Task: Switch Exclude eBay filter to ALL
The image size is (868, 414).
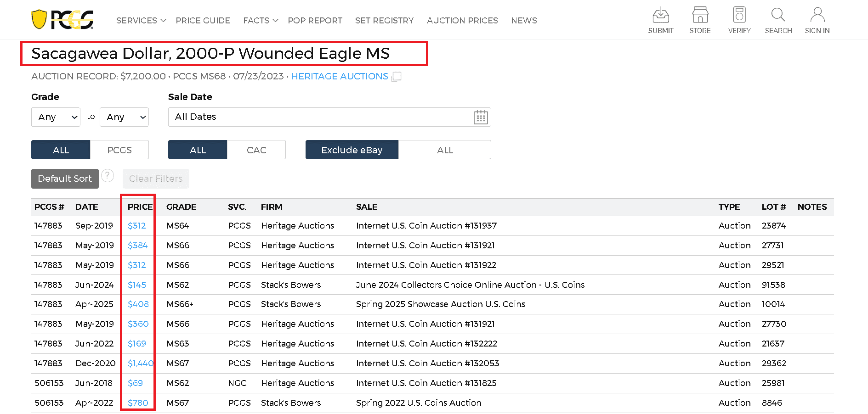Action: click(444, 150)
